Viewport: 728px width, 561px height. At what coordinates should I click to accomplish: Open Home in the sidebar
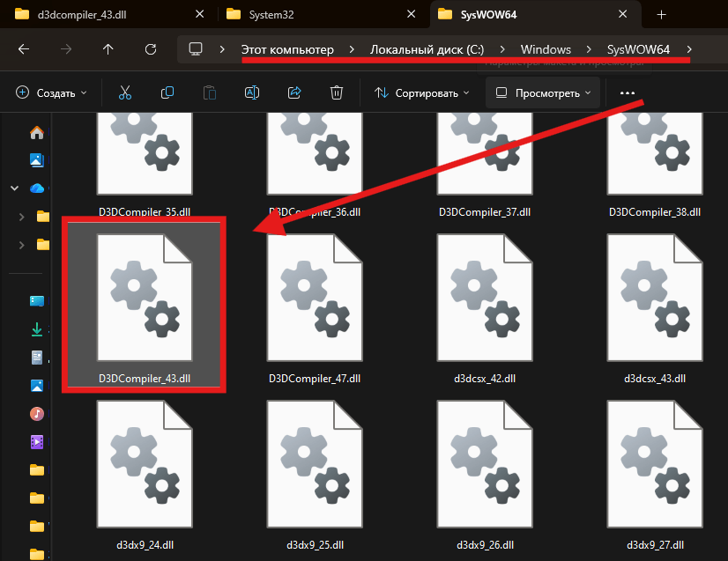[37, 133]
